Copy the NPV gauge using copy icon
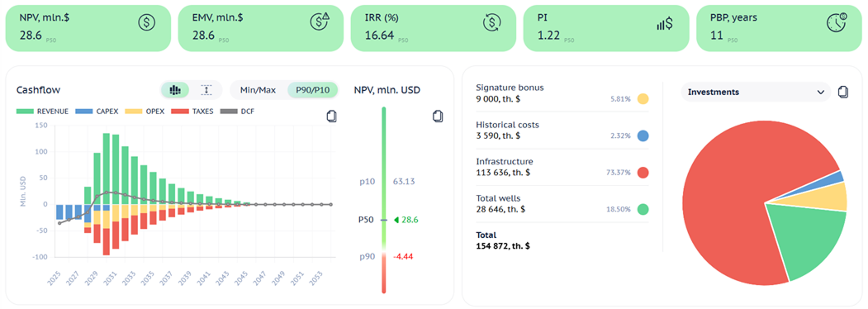The width and height of the screenshot is (868, 309). 437,116
